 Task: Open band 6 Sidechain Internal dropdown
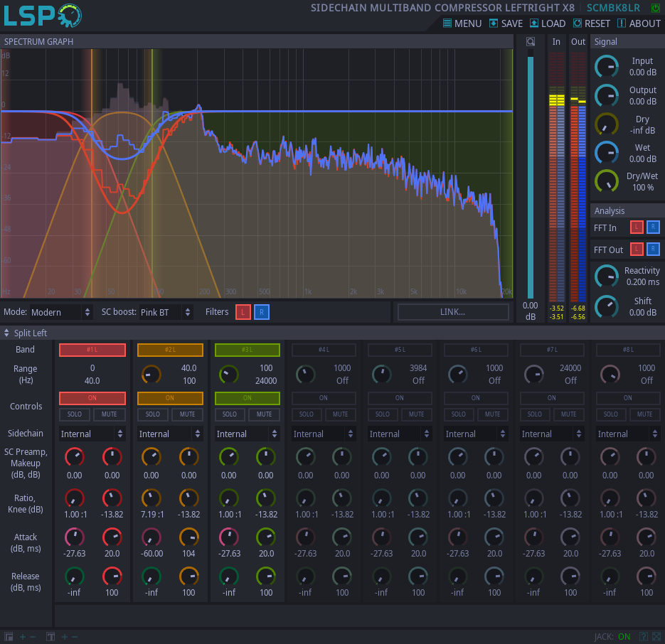tap(476, 434)
